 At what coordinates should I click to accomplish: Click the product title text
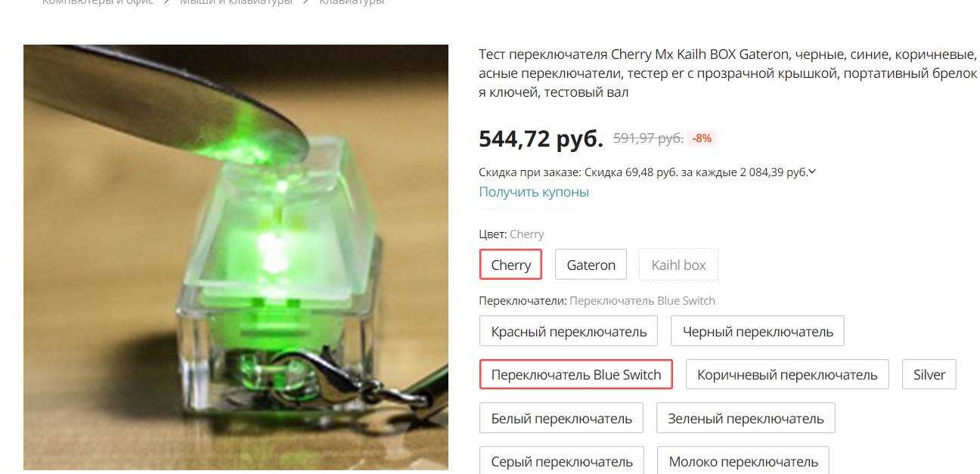click(729, 73)
